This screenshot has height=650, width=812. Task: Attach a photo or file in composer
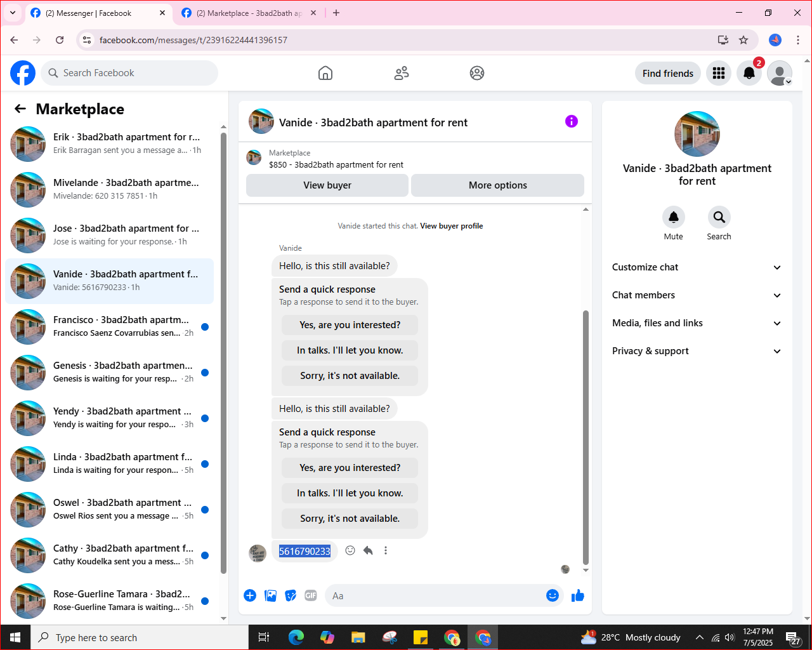pyautogui.click(x=271, y=595)
